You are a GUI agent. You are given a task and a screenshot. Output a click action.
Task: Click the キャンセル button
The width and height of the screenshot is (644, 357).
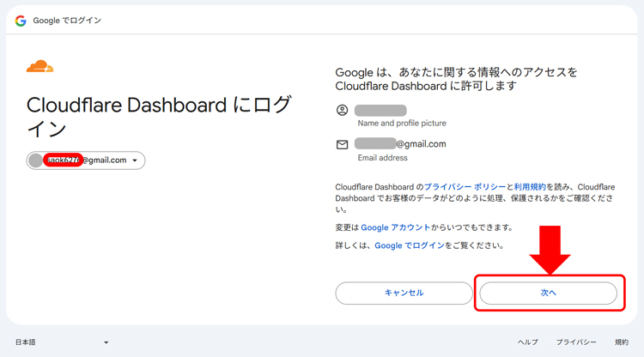pos(404,293)
